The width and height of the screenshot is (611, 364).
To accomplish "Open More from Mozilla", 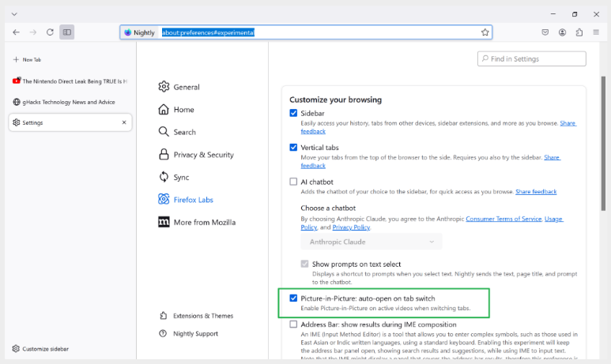I will [x=197, y=223].
